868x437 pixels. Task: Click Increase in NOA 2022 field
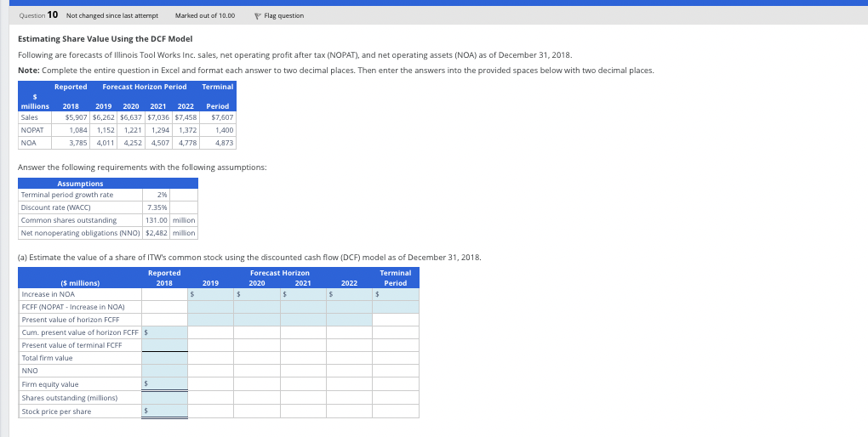(x=349, y=294)
